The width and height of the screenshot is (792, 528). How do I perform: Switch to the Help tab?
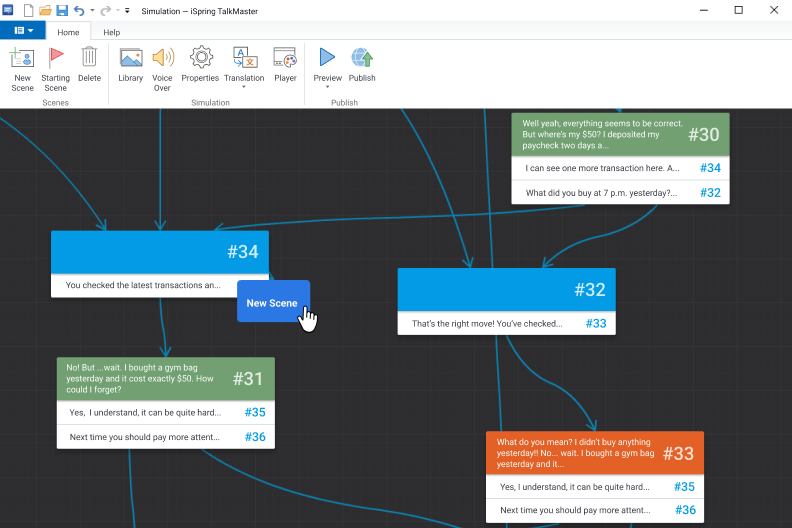click(x=112, y=32)
